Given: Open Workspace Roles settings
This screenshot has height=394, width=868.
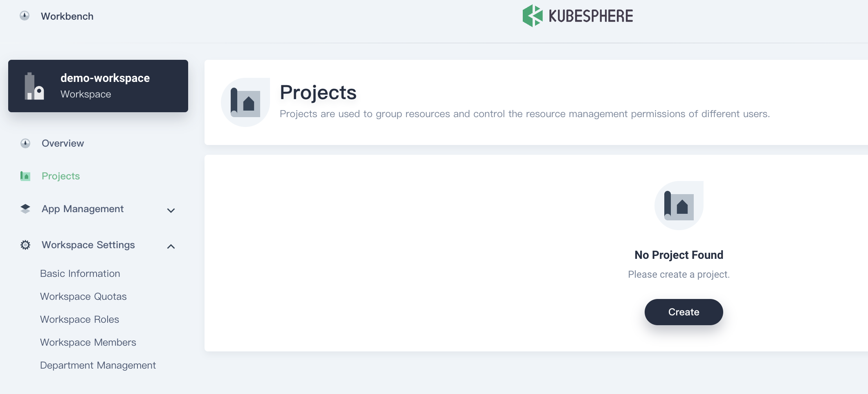Looking at the screenshot, I should point(79,319).
